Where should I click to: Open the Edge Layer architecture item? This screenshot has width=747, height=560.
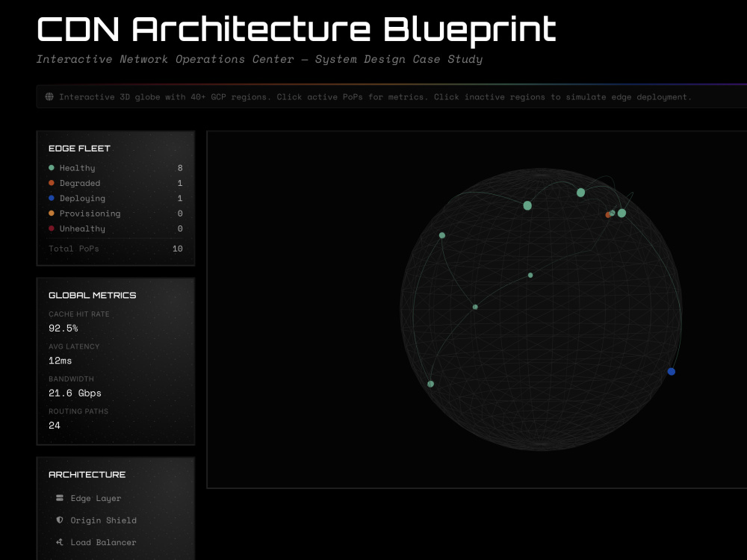pyautogui.click(x=116, y=498)
